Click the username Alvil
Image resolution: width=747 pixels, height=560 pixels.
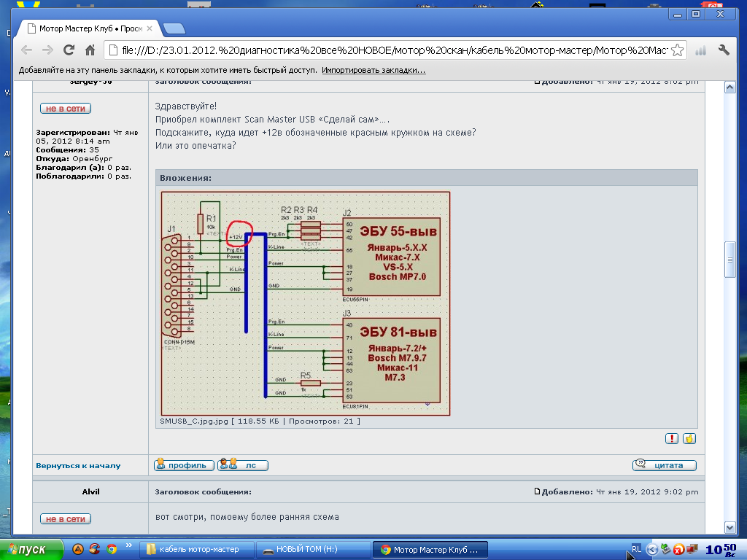click(x=90, y=492)
